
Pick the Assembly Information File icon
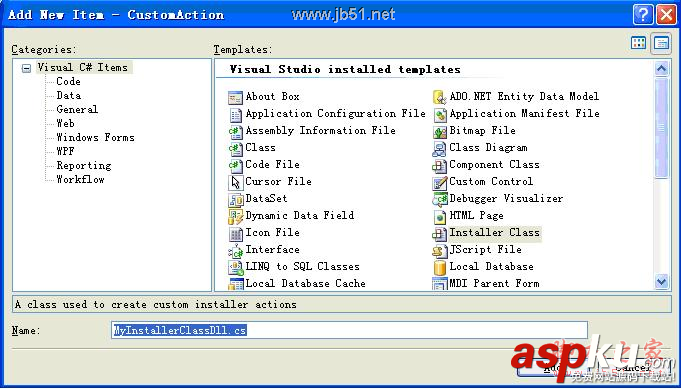click(235, 132)
